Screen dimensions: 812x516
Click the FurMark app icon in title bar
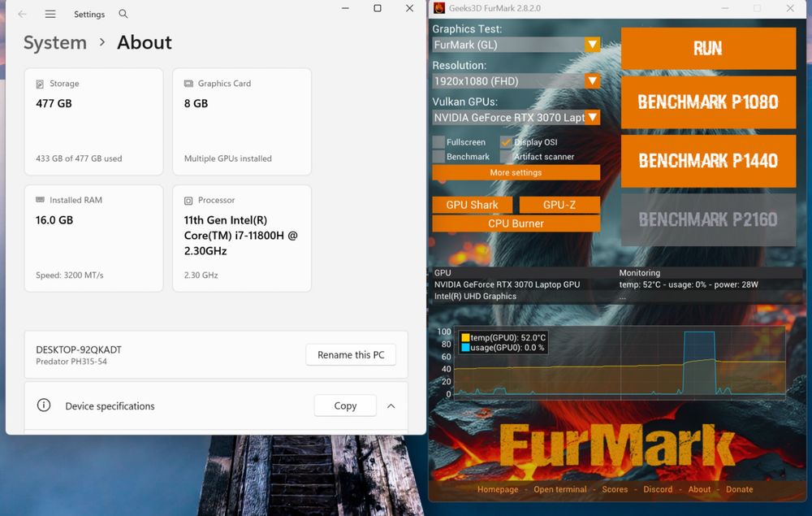click(439, 8)
